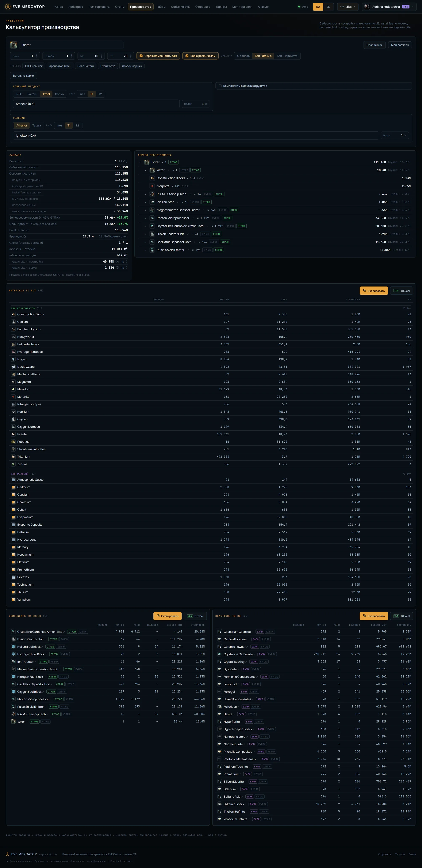Screen dimensions: 422x868
Task: Click the Robotics icon in materials list
Action: [x=14, y=442]
